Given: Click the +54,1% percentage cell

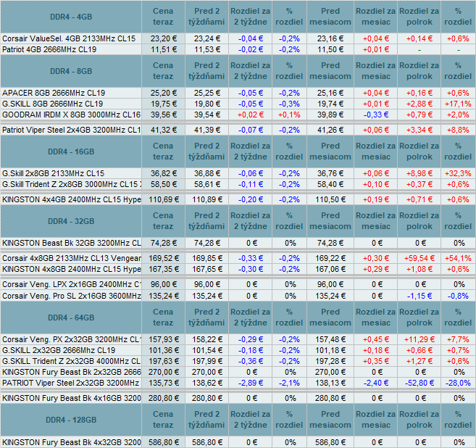Looking at the screenshot, I should tap(458, 258).
